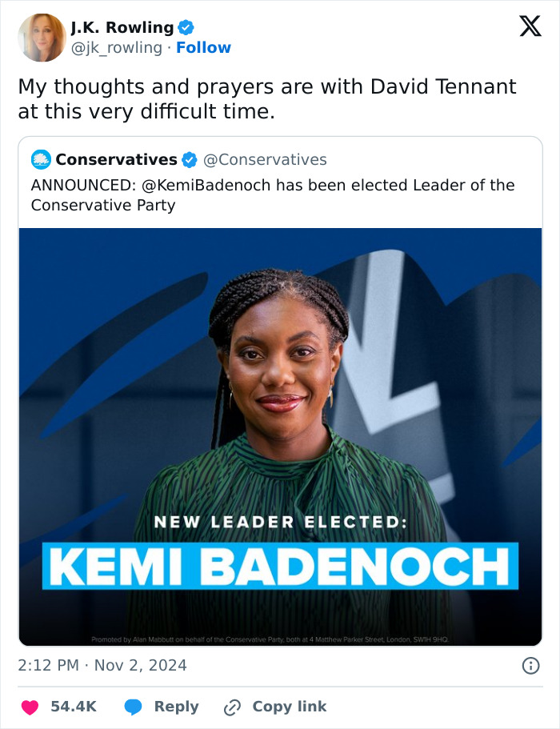Image resolution: width=560 pixels, height=729 pixels.
Task: Click the Reply text label
Action: pyautogui.click(x=177, y=707)
